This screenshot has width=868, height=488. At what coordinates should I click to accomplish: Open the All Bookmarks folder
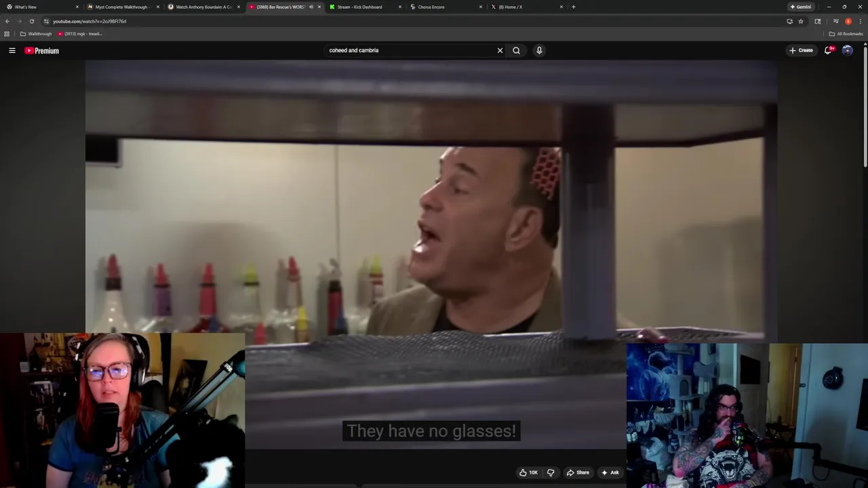pos(846,34)
